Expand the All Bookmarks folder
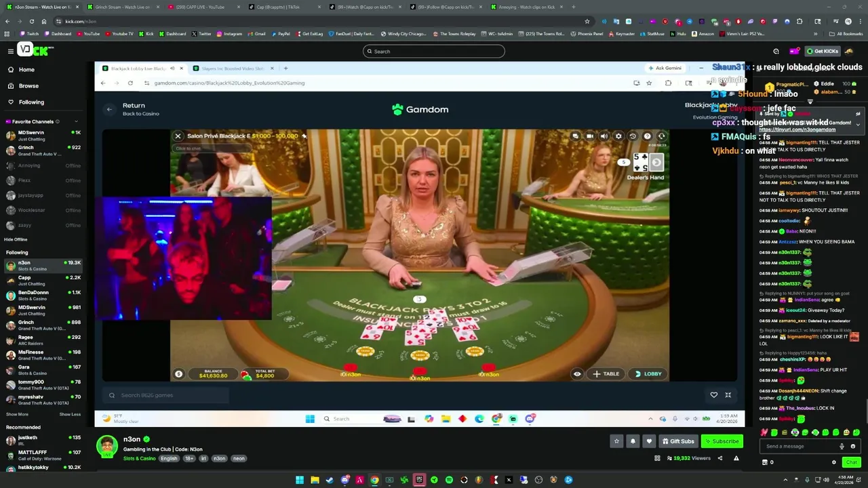 tap(846, 34)
